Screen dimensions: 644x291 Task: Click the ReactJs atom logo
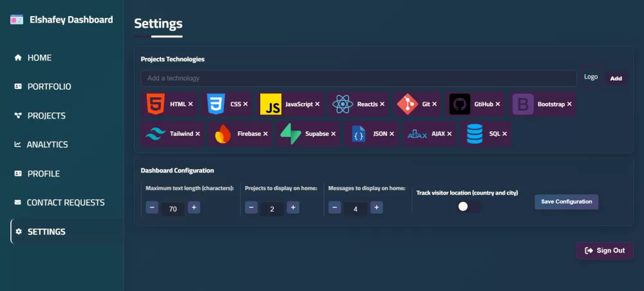pyautogui.click(x=343, y=104)
